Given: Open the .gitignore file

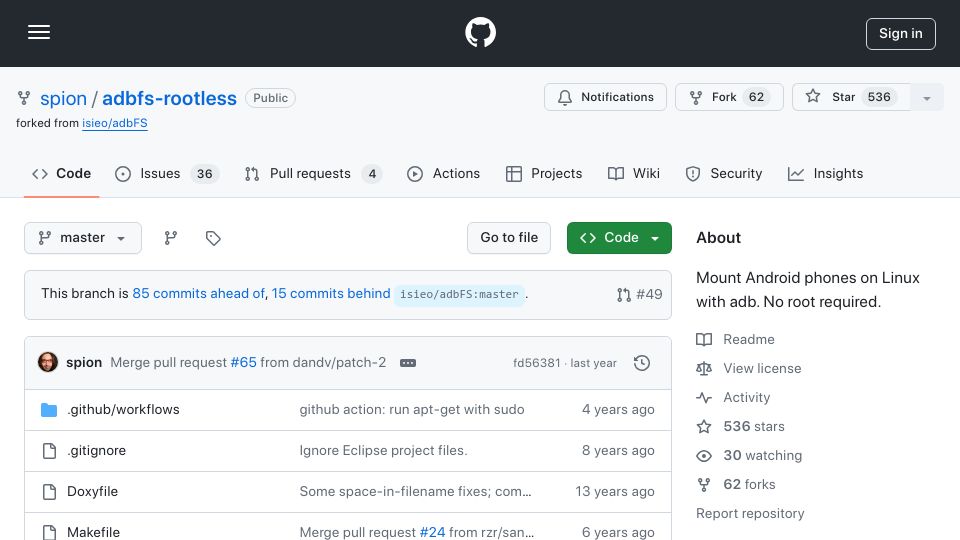Looking at the screenshot, I should 96,451.
